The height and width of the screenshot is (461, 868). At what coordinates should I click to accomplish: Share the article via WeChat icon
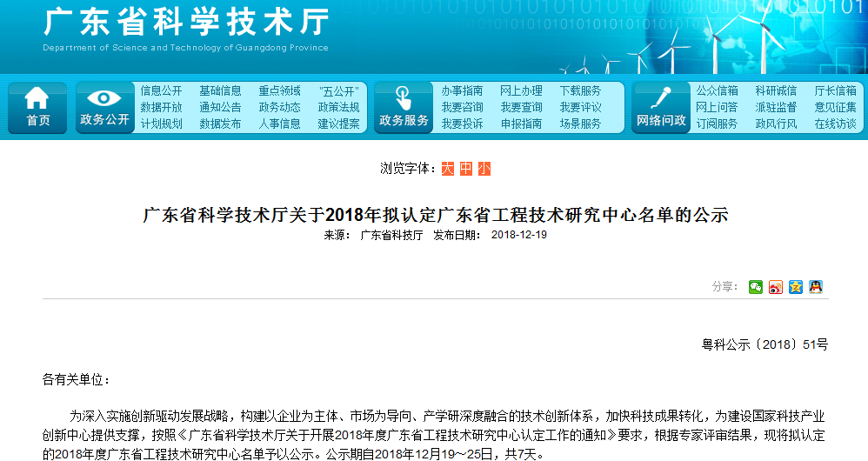pos(756,287)
